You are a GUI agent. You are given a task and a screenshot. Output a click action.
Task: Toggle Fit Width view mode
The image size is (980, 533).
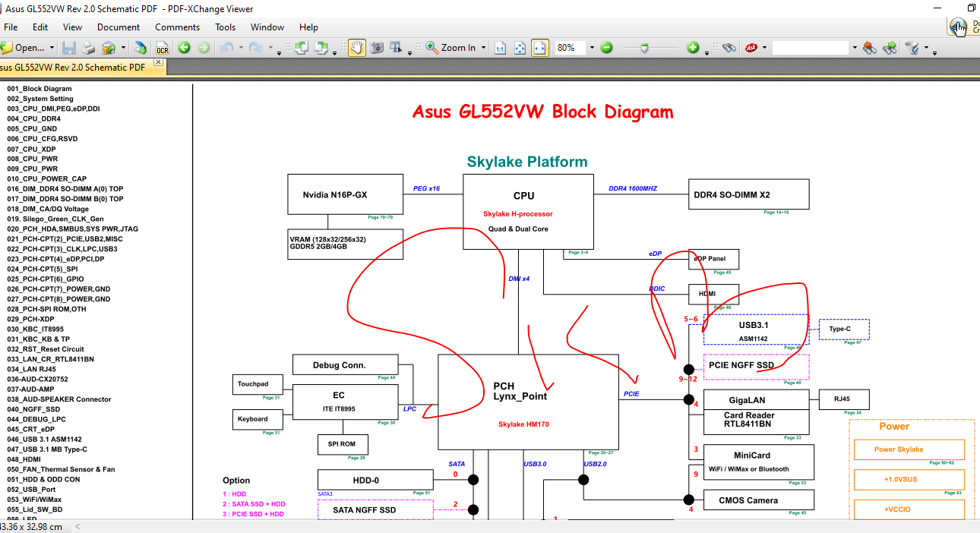pos(540,47)
